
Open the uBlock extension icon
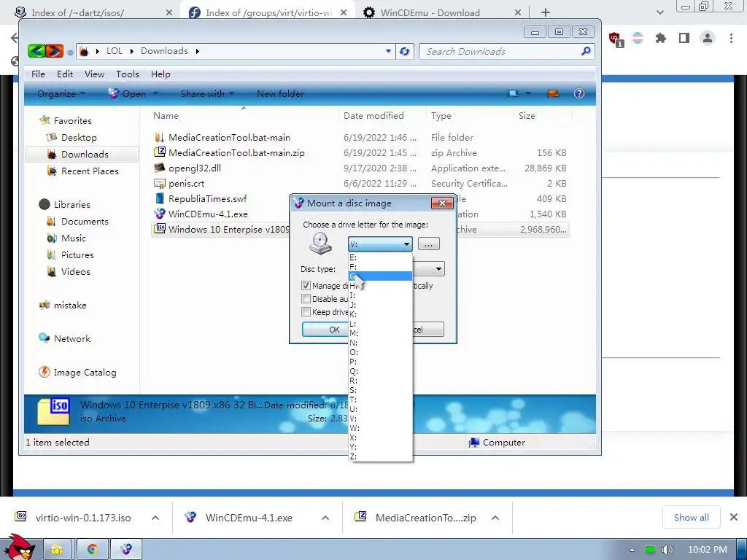(615, 39)
